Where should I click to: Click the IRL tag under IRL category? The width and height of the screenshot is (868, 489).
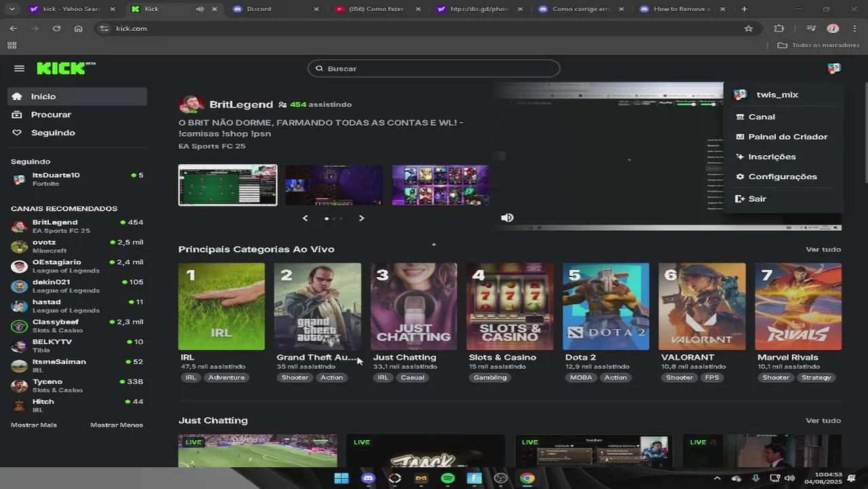pos(191,378)
